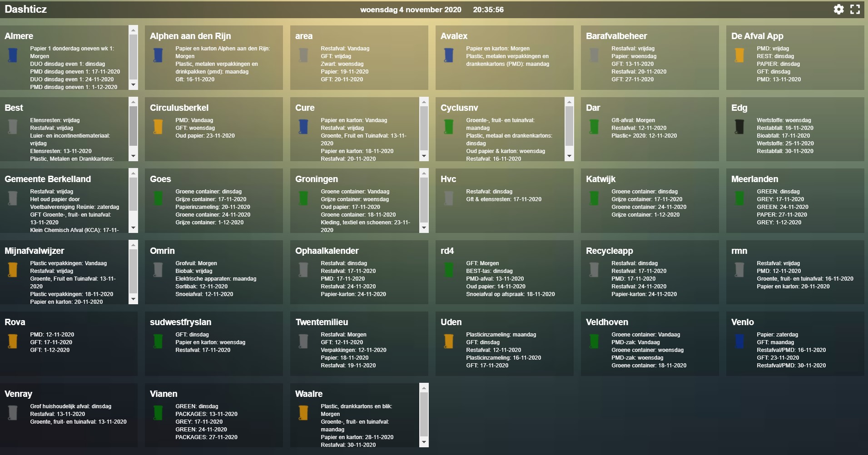Click scroll-up arrow in Waalre card
Viewport: 868px width, 455px height.
pyautogui.click(x=424, y=388)
